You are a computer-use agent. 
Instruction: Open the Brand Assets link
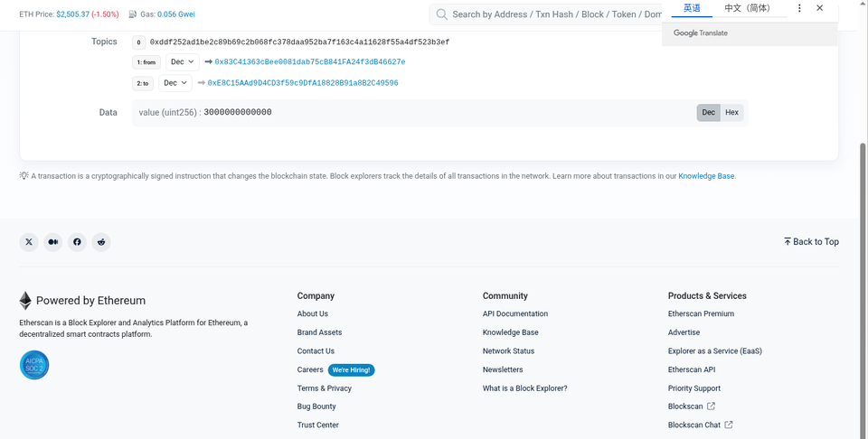click(x=319, y=332)
